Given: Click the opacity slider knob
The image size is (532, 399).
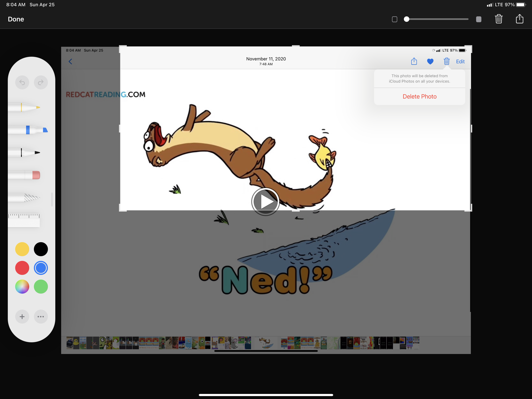Looking at the screenshot, I should [406, 19].
